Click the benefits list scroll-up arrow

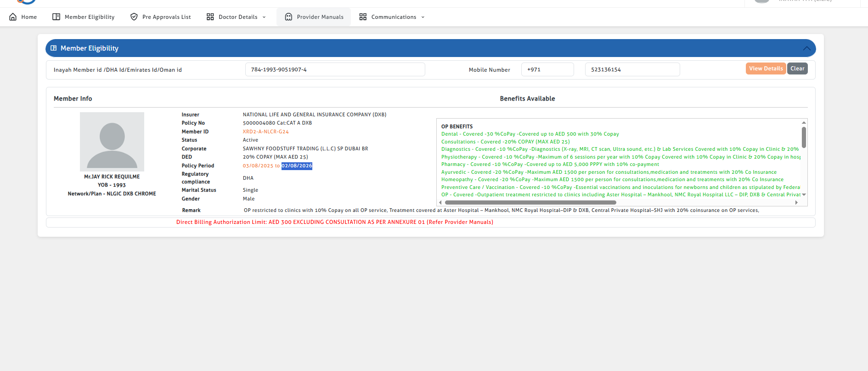(x=804, y=123)
